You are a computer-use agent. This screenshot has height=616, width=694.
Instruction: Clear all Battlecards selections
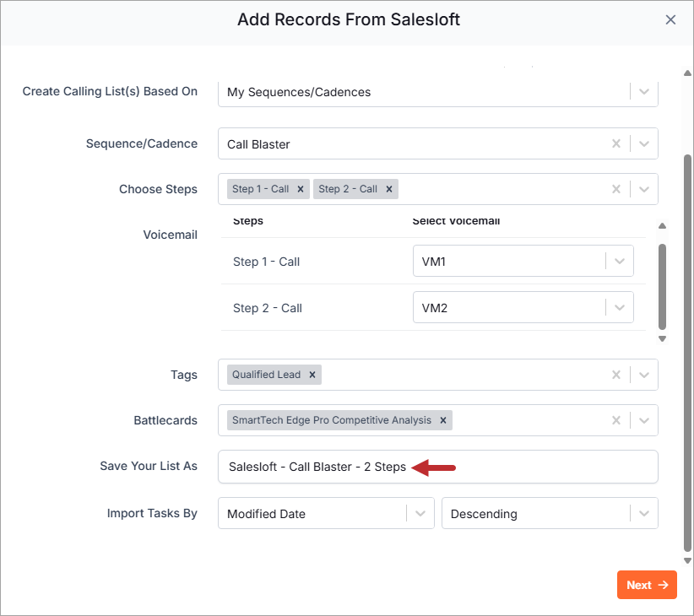tap(615, 420)
